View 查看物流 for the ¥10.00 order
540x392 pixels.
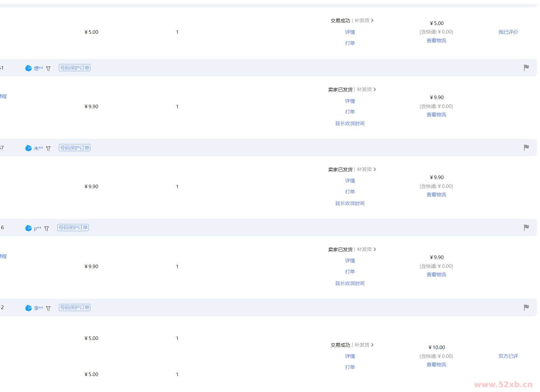pyautogui.click(x=436, y=365)
